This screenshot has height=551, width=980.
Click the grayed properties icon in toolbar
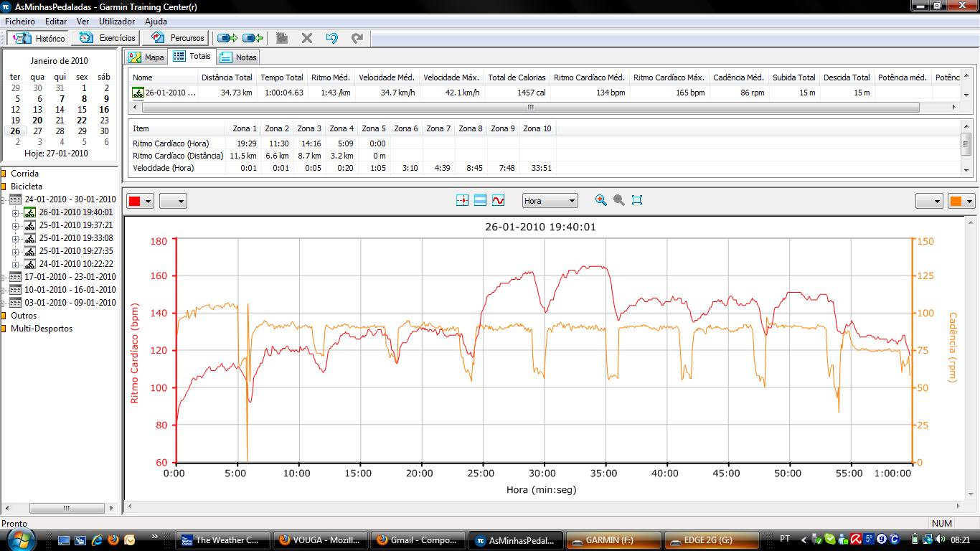click(282, 38)
